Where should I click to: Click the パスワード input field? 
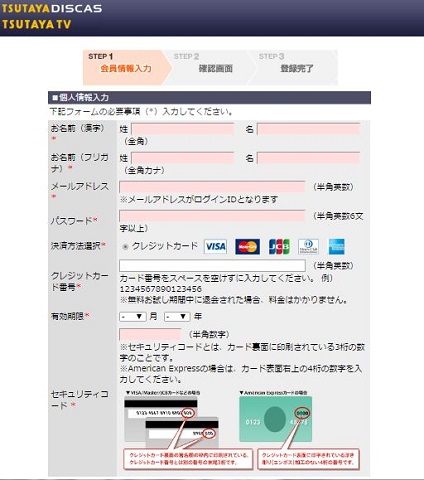(x=212, y=216)
